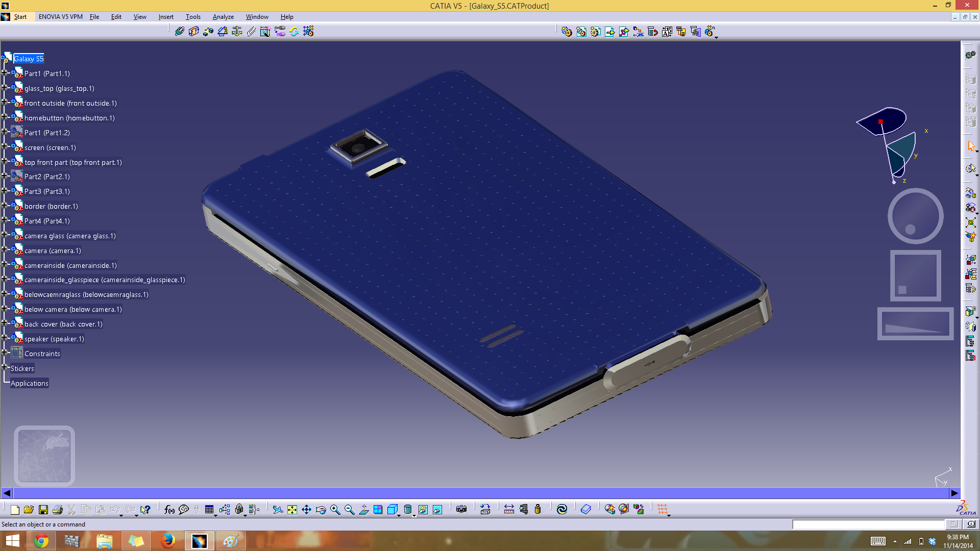
Task: Click the Measure Inertia weight icon
Action: (537, 509)
